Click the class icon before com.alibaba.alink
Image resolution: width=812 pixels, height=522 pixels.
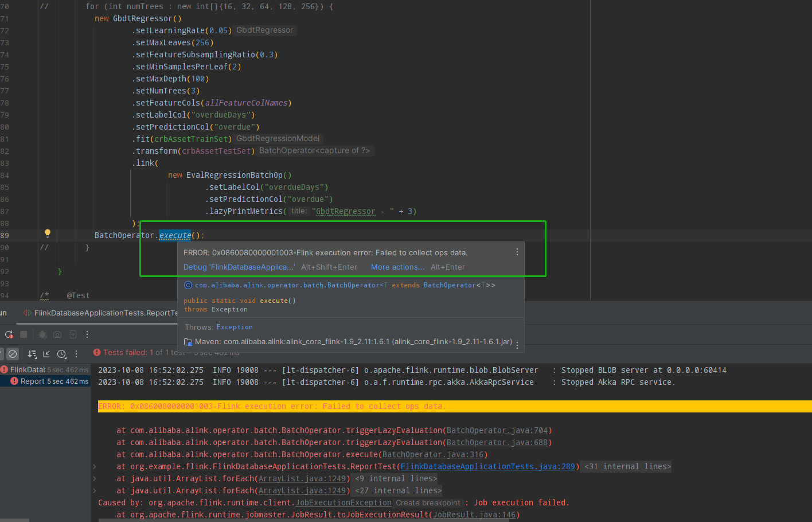[x=188, y=285]
